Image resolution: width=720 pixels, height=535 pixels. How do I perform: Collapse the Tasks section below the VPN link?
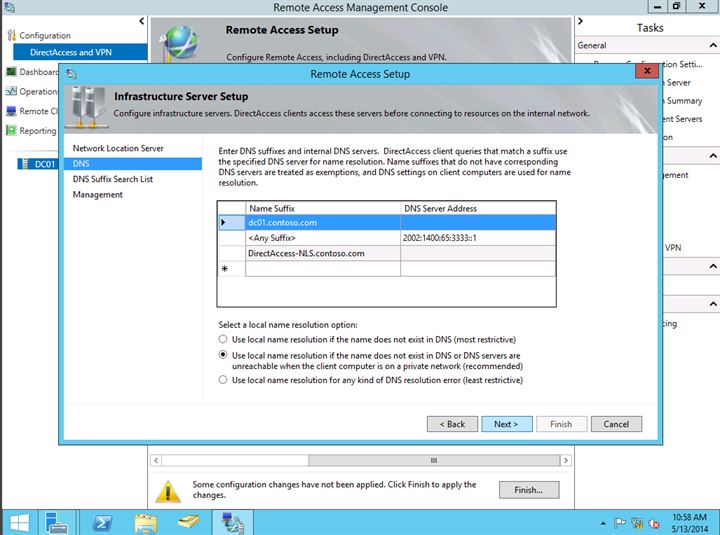(712, 266)
